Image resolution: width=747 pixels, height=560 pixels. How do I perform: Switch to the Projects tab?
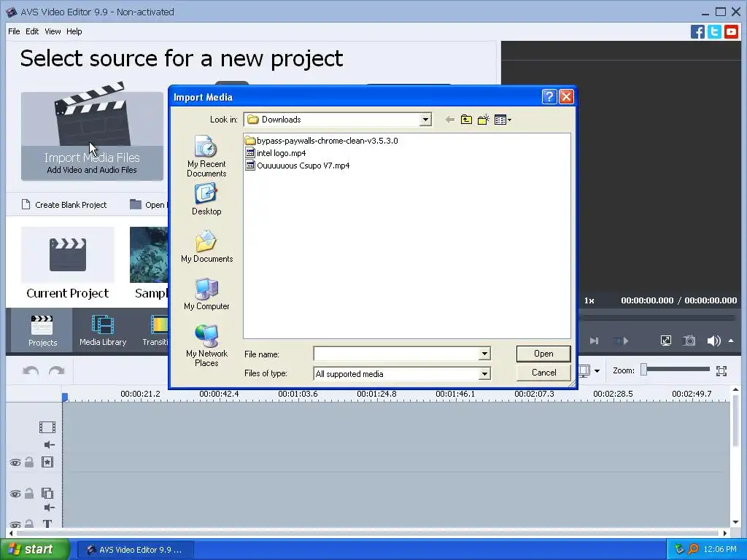(x=42, y=330)
